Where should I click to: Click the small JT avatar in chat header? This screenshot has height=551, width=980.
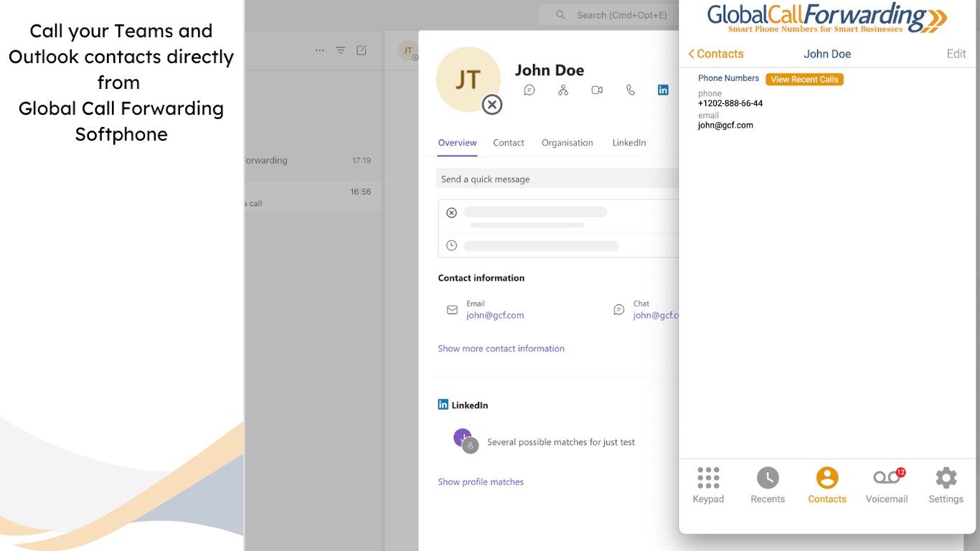pos(407,50)
